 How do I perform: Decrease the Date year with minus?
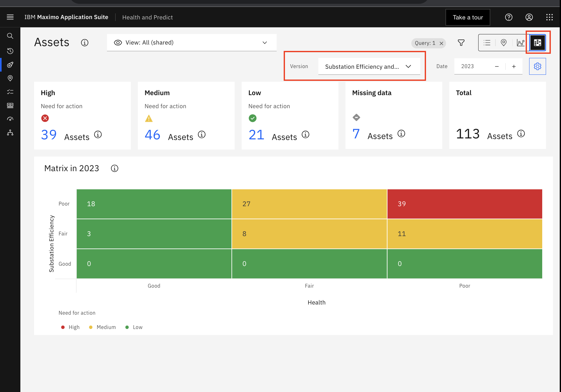(x=497, y=66)
